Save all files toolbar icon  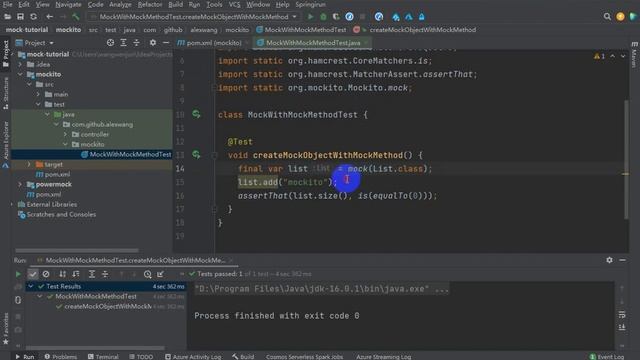click(x=20, y=17)
